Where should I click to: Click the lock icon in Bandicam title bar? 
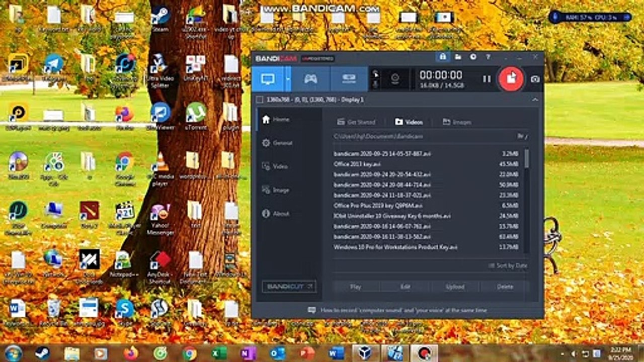pyautogui.click(x=442, y=57)
